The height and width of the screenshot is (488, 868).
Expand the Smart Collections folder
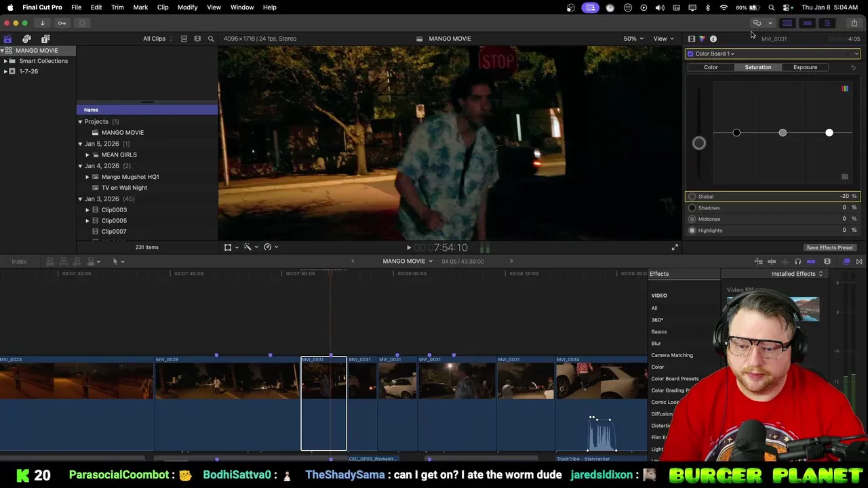(5, 61)
